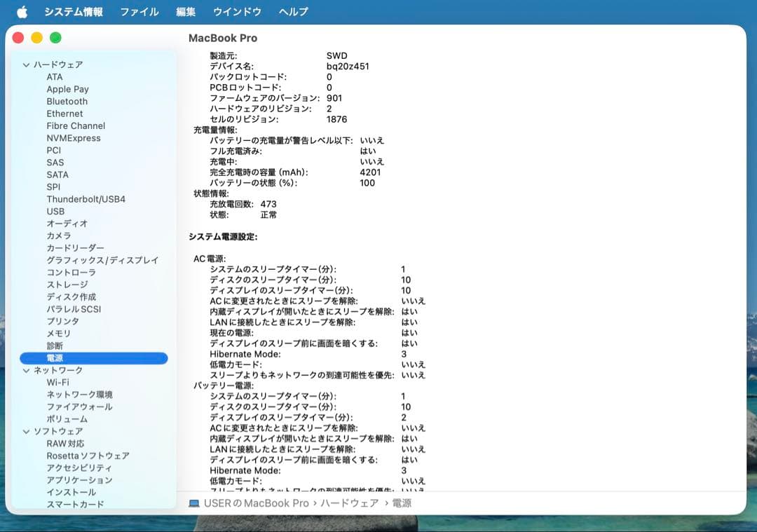Select Bluetooth in the sidebar
The width and height of the screenshot is (757, 532).
67,102
